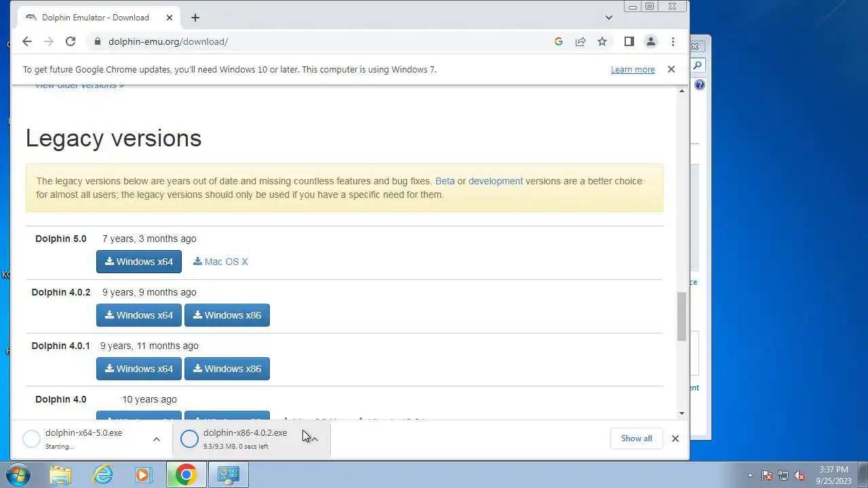Screen dimensions: 868x488
Task: Click the Dolphin 4.0.2 version label
Action: coord(61,292)
